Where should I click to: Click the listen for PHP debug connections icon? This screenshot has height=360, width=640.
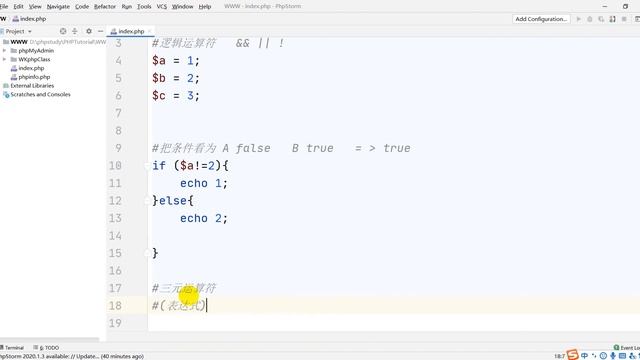click(613, 19)
